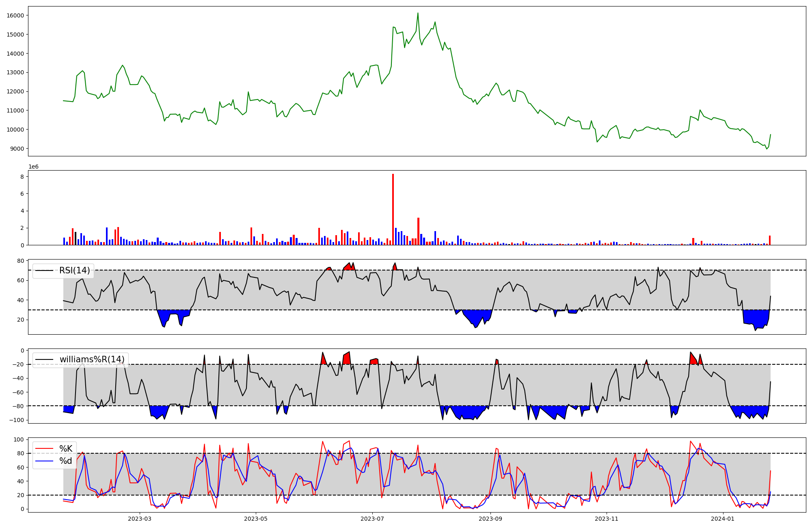Click the red %K legend line

tap(44, 448)
